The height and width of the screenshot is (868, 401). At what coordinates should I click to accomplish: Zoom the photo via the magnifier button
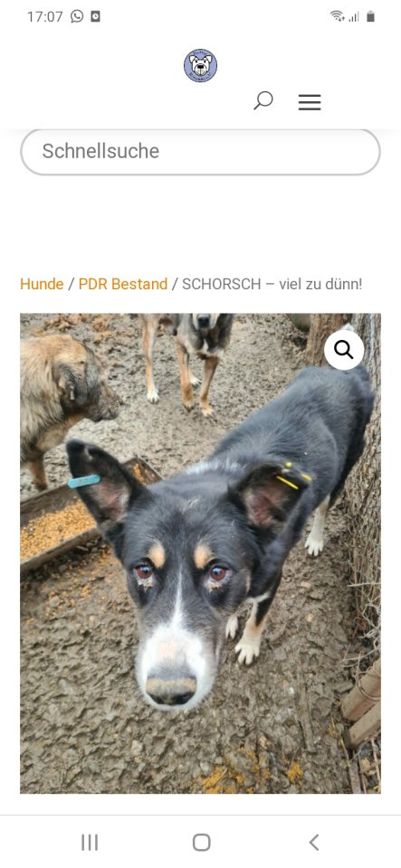[x=344, y=350]
